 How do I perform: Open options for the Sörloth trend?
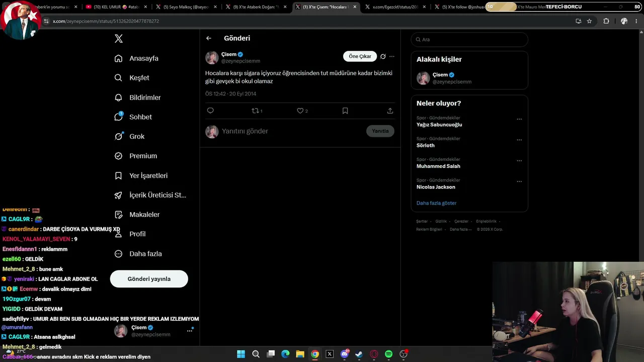pyautogui.click(x=519, y=140)
